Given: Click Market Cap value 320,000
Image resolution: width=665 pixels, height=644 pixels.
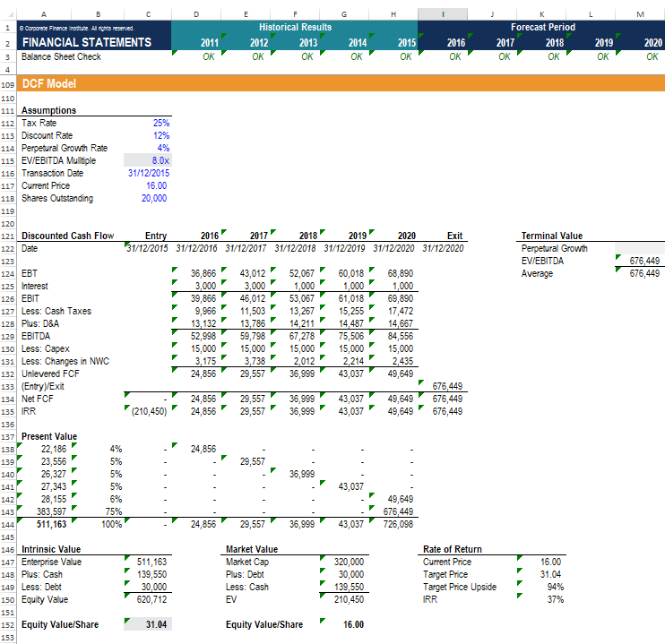Looking at the screenshot, I should click(x=349, y=562).
